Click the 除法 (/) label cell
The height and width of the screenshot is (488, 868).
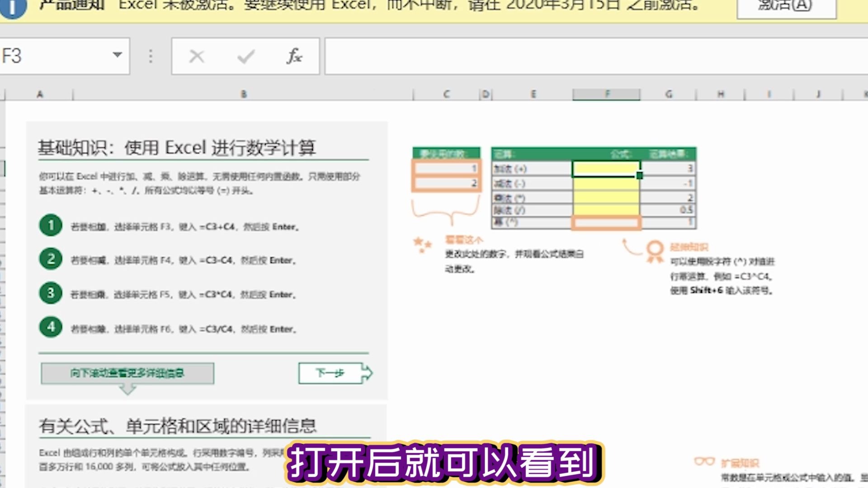click(532, 210)
